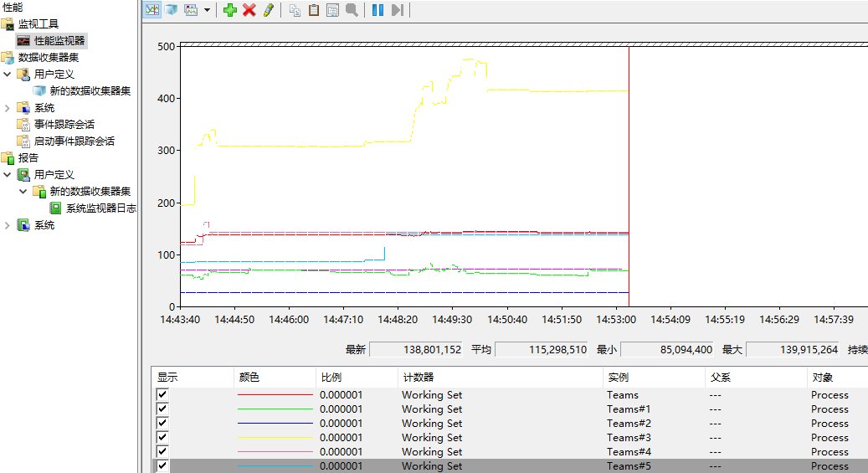Click the Paste Counter List clipboard icon
The image size is (868, 473).
pos(314,10)
